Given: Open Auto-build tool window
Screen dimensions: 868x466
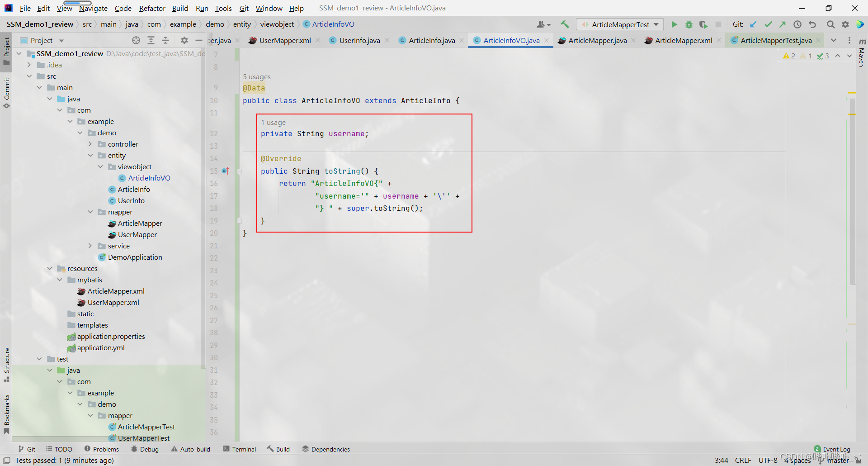Looking at the screenshot, I should pyautogui.click(x=191, y=449).
